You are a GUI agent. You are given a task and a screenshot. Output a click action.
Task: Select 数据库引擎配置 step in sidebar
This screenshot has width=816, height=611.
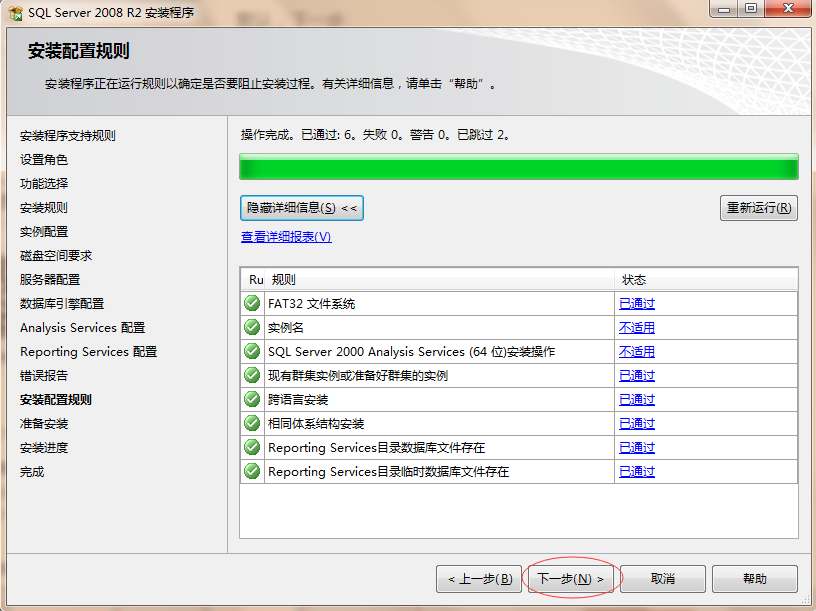point(62,303)
